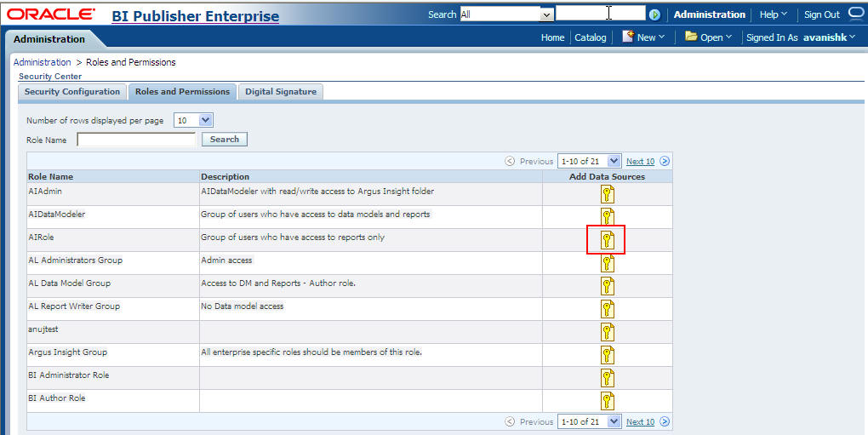Click the Oracle logo
Screen dimensions: 868x435
51,14
